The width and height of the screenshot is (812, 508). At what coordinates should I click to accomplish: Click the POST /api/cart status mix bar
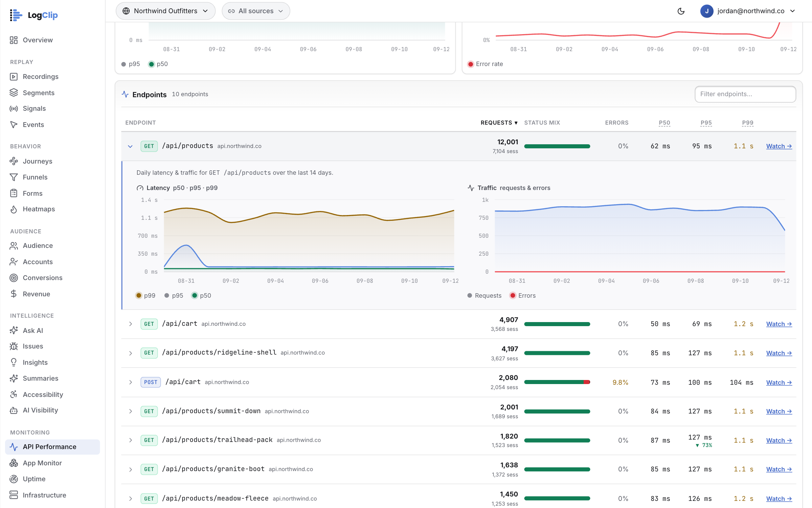tap(557, 382)
